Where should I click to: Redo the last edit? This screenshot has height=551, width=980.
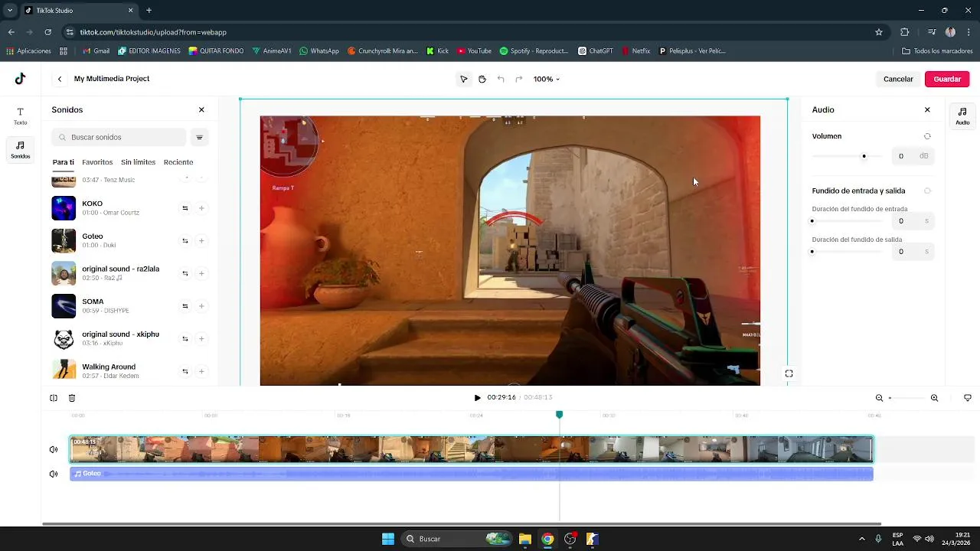click(x=518, y=79)
